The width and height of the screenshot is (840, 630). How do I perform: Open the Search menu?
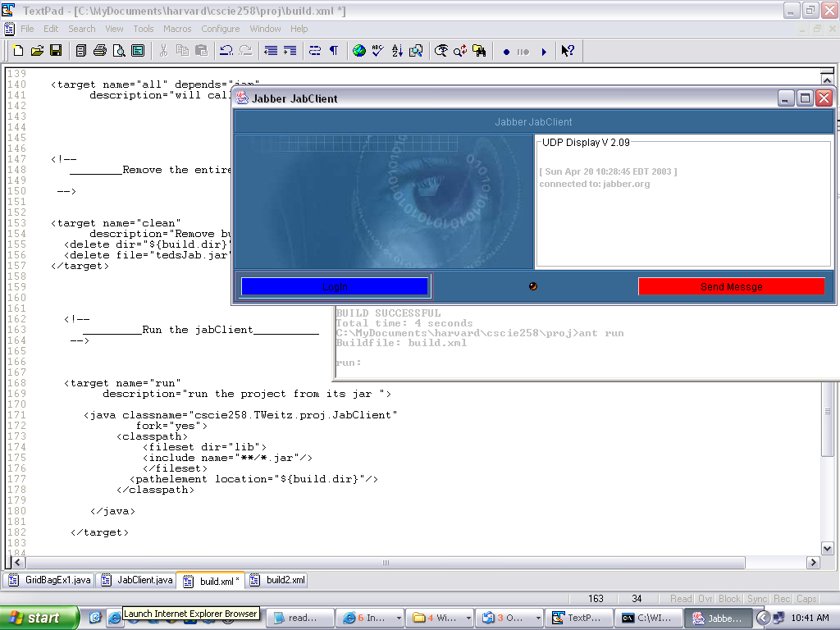81,29
